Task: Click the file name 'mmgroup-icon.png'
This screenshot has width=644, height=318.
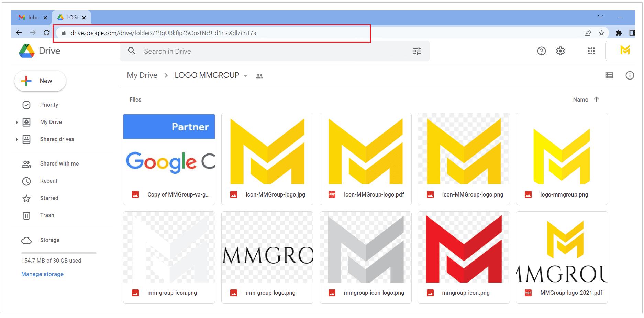Action: tap(466, 293)
